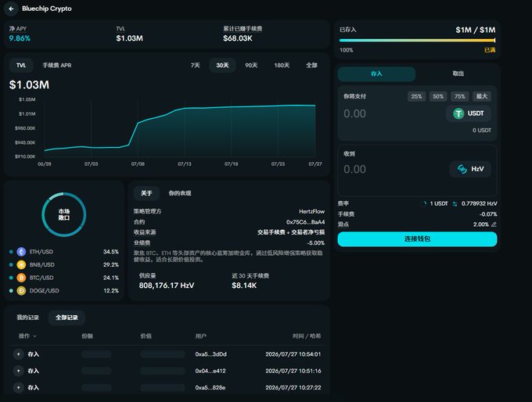Show 全部记录 records
The width and height of the screenshot is (532, 402).
pos(66,318)
